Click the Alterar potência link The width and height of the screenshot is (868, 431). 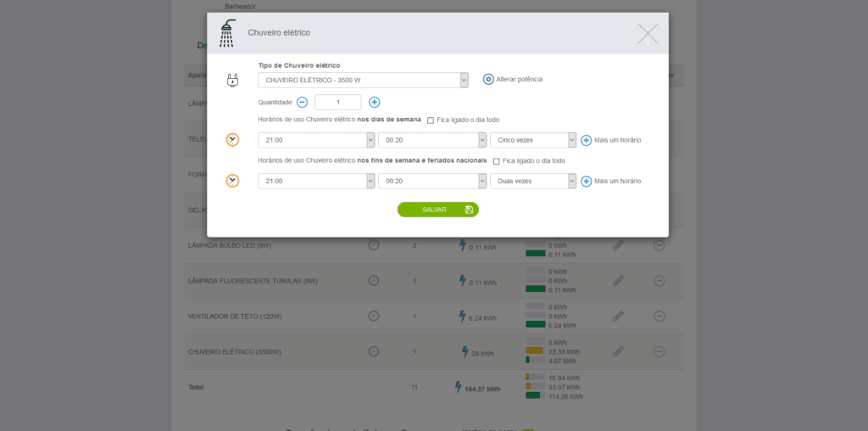pyautogui.click(x=519, y=79)
